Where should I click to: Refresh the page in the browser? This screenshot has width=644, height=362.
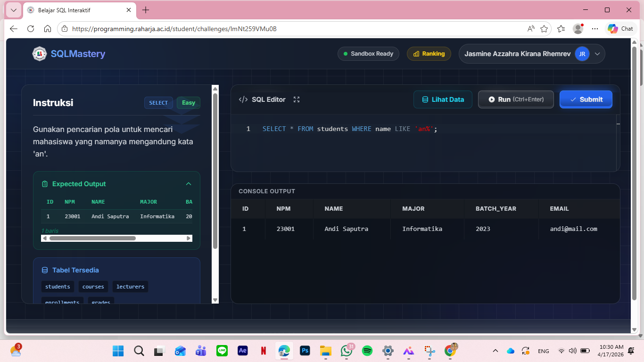31,29
